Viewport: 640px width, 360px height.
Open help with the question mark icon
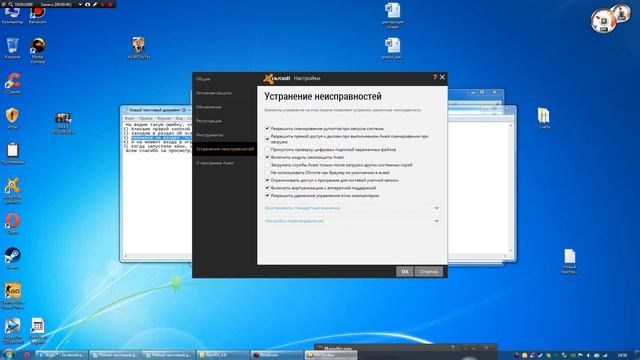coord(435,77)
